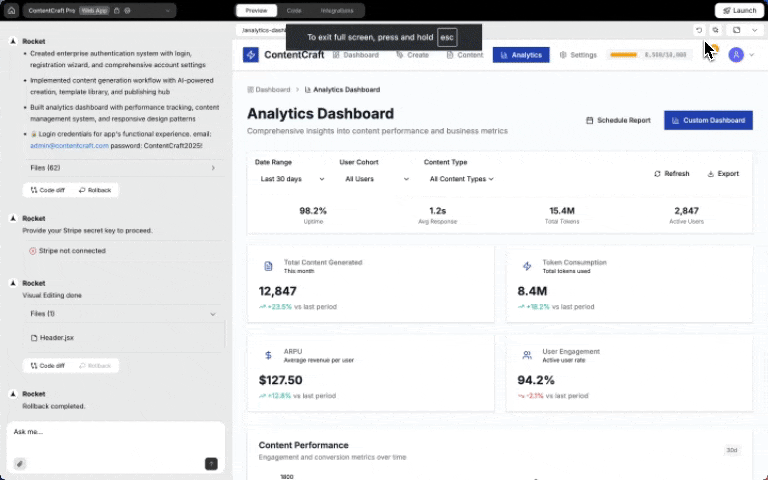Reload the preview with the refresh icon
Screen dimensions: 768x480
coord(699,30)
